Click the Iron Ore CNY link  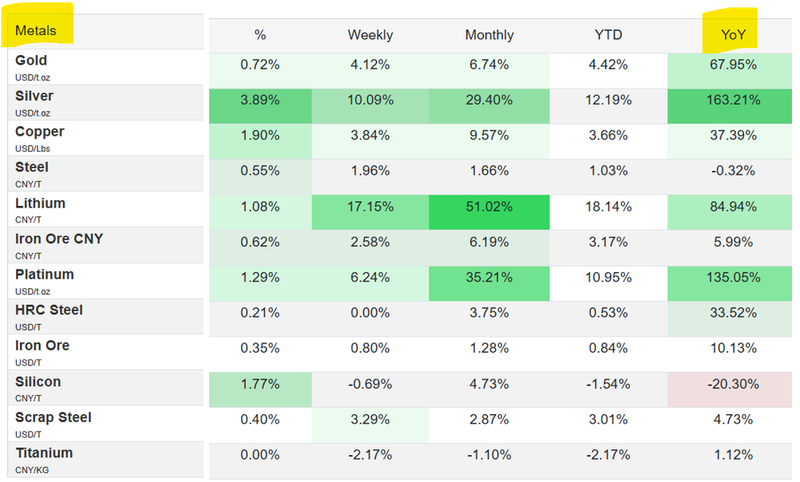pyautogui.click(x=58, y=239)
